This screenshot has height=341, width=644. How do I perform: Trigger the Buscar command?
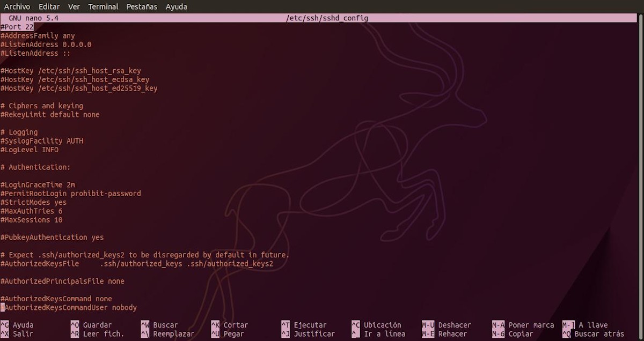(x=166, y=324)
